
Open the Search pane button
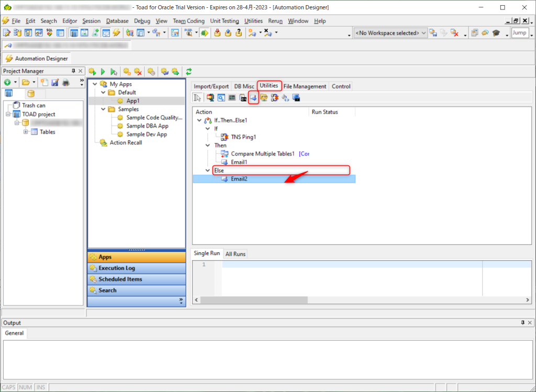[137, 290]
